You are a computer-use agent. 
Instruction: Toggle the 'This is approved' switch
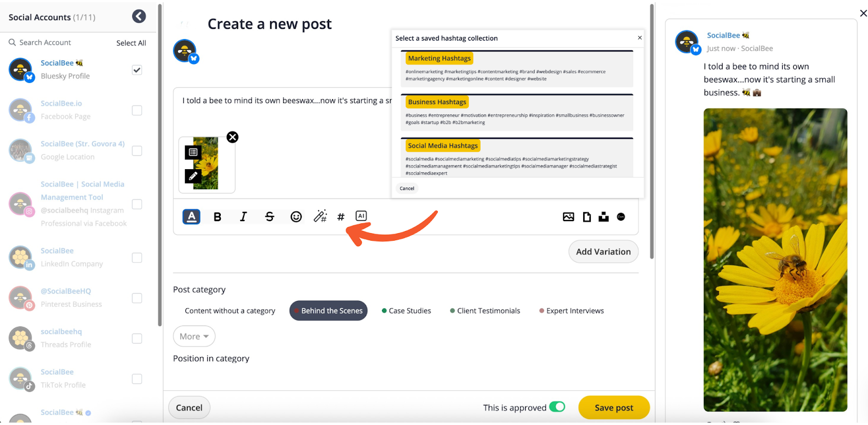tap(557, 407)
